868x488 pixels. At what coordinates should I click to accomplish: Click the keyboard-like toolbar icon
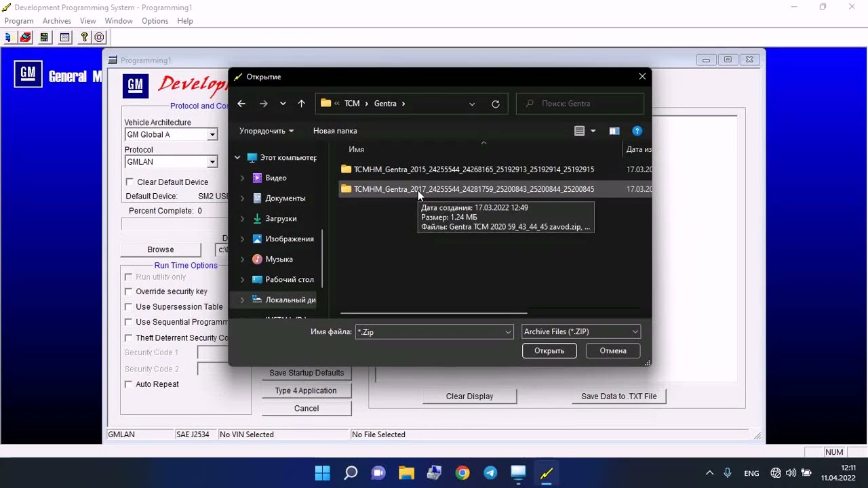[64, 37]
